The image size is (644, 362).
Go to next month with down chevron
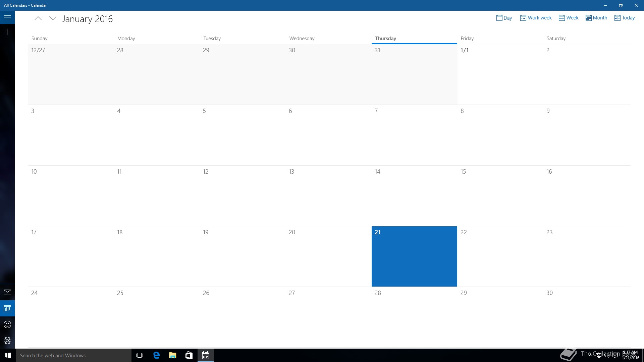[x=53, y=19]
